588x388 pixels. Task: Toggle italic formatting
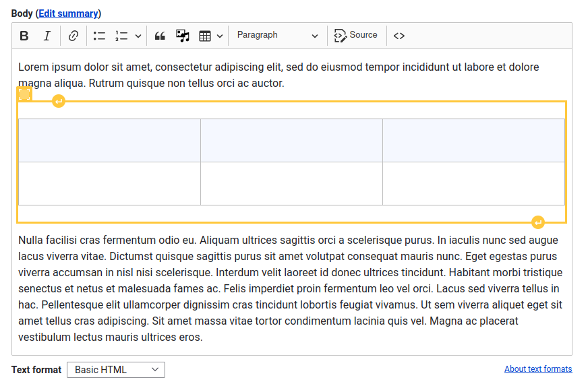[x=47, y=35]
